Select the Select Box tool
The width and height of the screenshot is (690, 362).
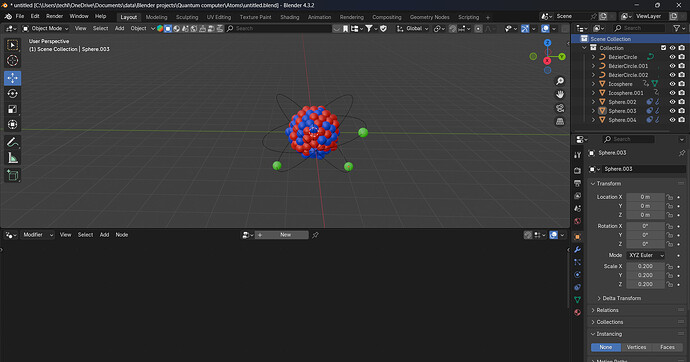(12, 45)
